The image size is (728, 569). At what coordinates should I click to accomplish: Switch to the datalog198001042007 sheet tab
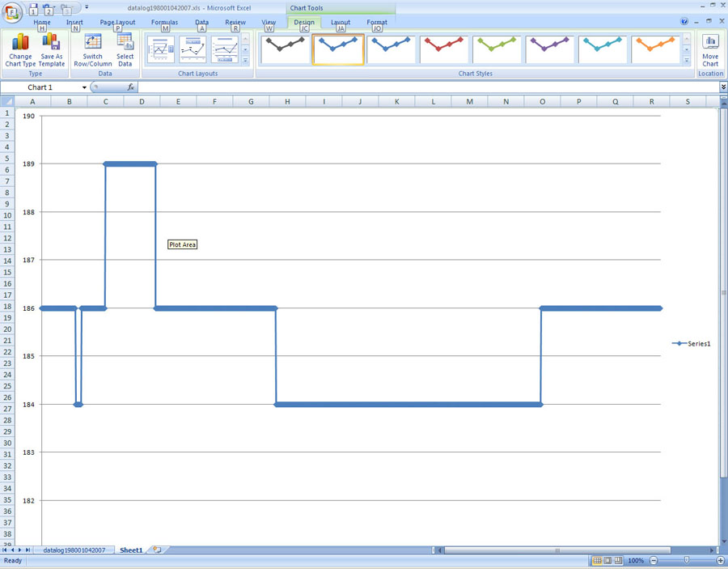tap(74, 550)
